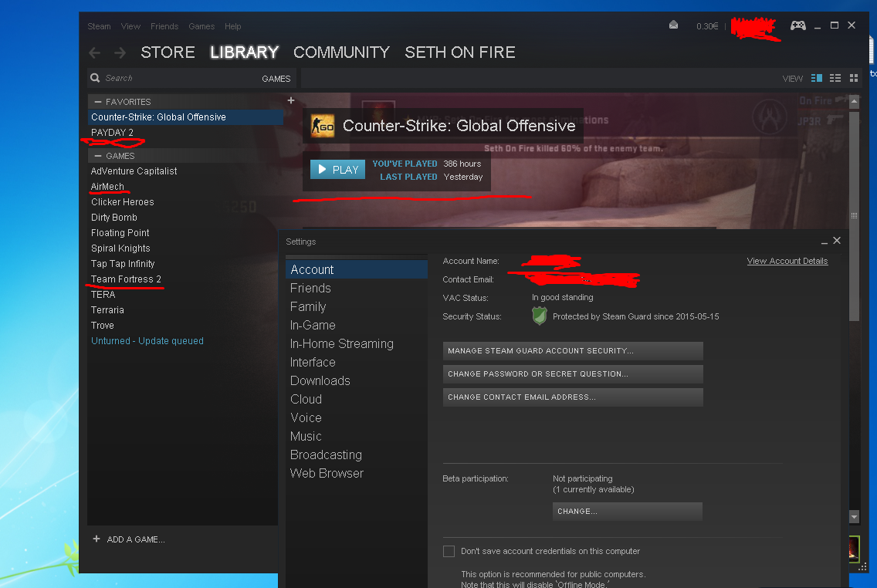Switch to list view icon
The width and height of the screenshot is (877, 588).
coord(835,78)
